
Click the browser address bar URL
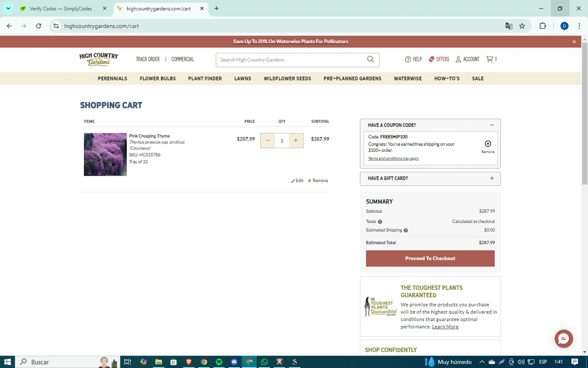click(x=102, y=26)
